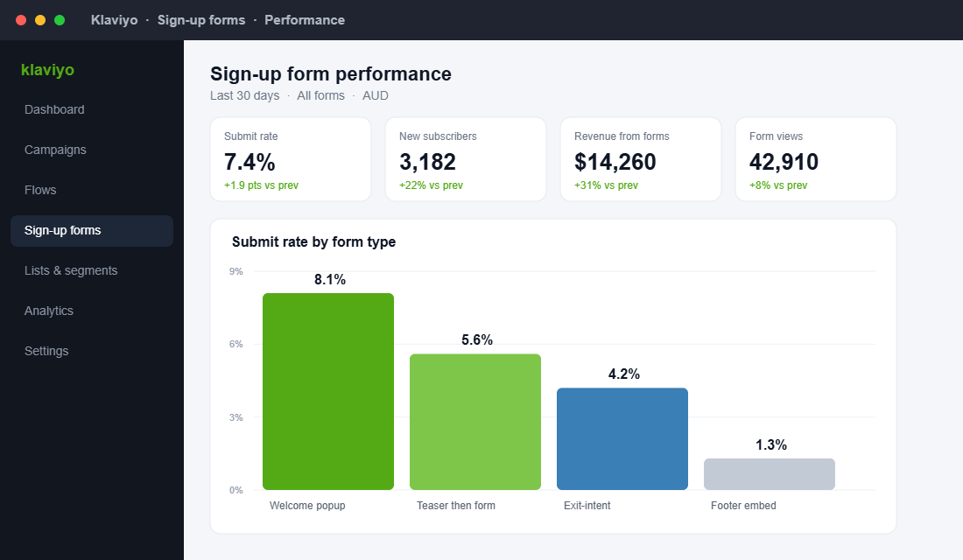
Task: Close the window with red button
Action: tap(21, 20)
